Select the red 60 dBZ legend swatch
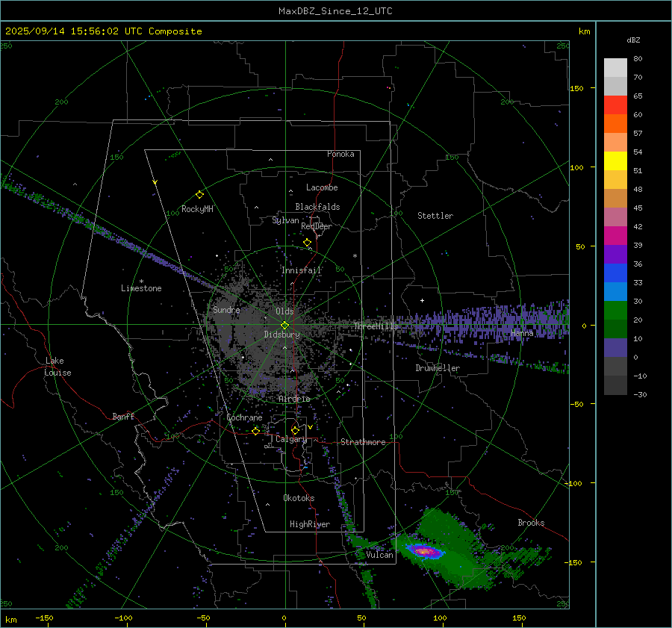Image resolution: width=672 pixels, height=628 pixels. [615, 105]
